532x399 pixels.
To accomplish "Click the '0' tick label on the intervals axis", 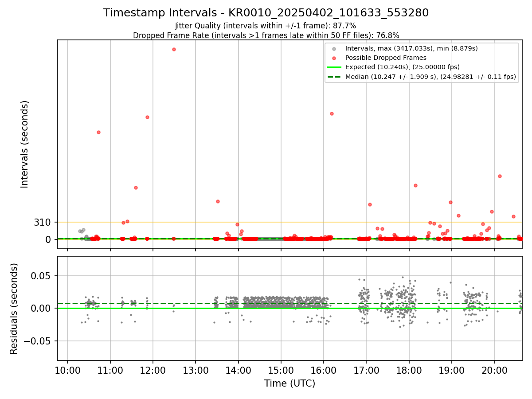I will [x=49, y=239].
